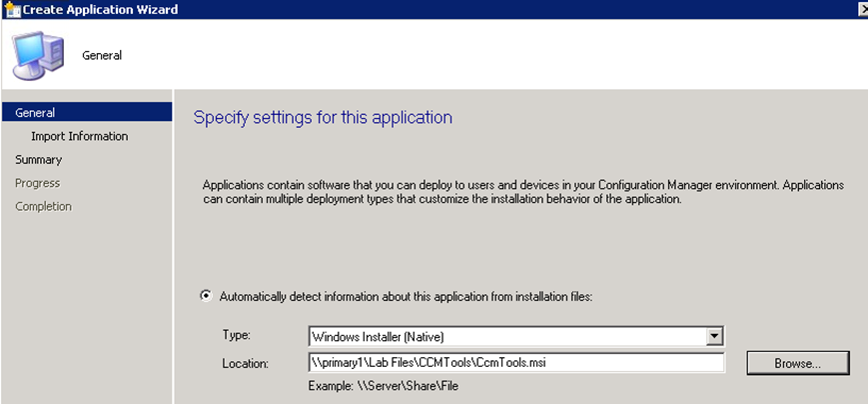Click the Location path input field
This screenshot has height=404, width=868.
click(x=516, y=363)
